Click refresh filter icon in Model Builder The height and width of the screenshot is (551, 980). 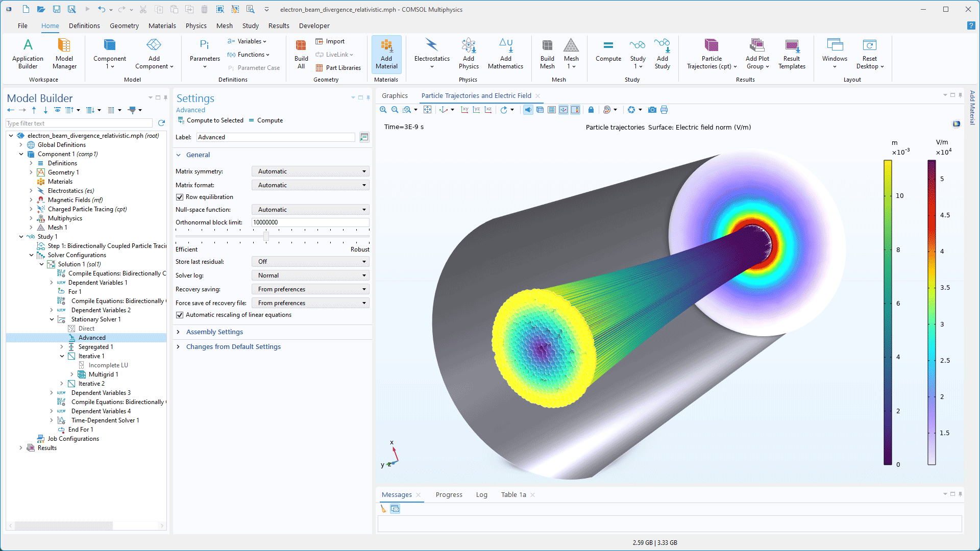162,123
